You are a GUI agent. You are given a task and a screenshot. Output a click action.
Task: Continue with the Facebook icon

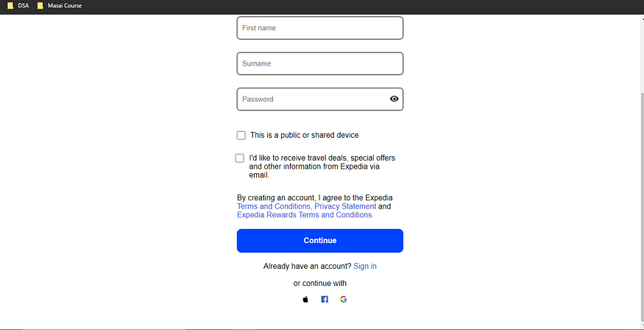coord(325,299)
